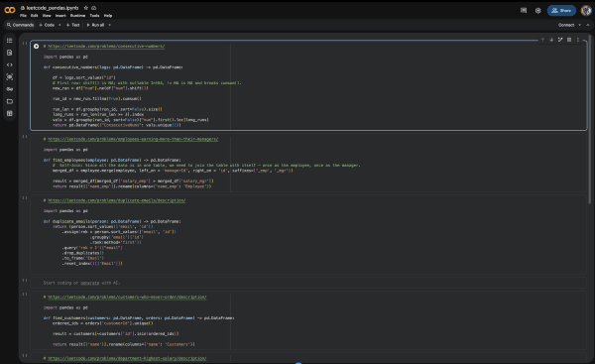The width and height of the screenshot is (595, 364).
Task: Move the selected cell down
Action: coord(551,40)
